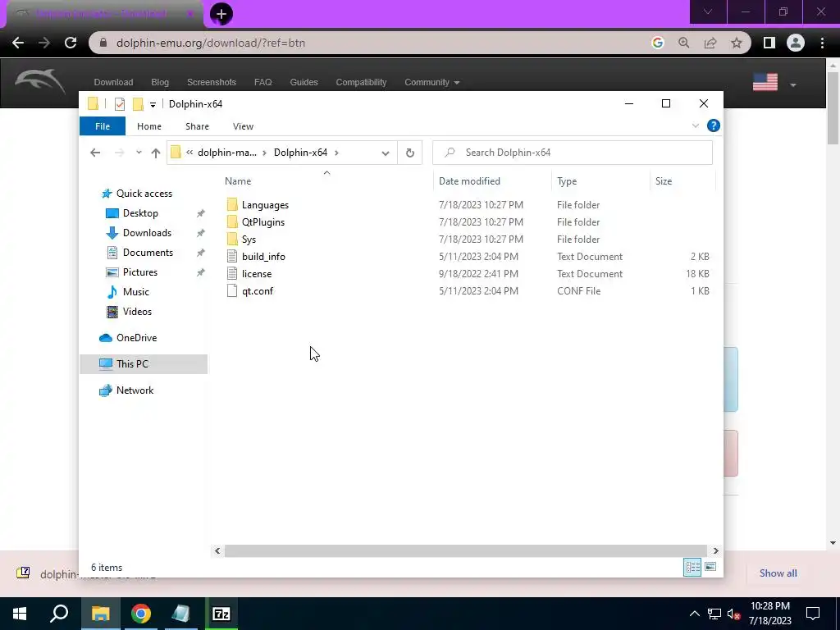The height and width of the screenshot is (630, 840).
Task: Expand breadcrumb arrow after Dolphin-x64
Action: coord(336,153)
